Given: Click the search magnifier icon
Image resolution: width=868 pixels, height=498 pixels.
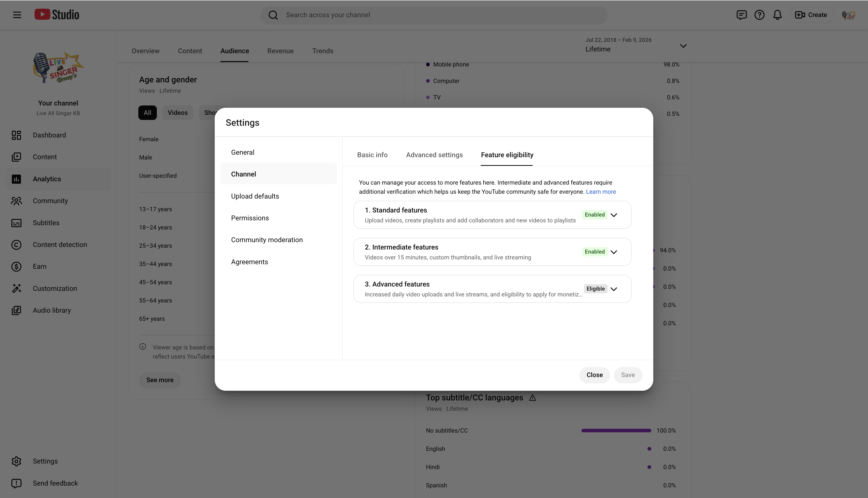Looking at the screenshot, I should tap(273, 15).
